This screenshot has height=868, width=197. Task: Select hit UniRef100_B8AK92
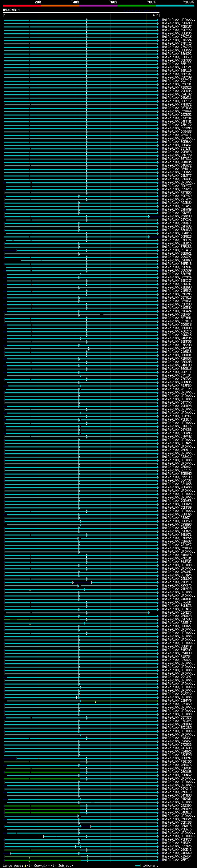pyautogui.click(x=177, y=54)
